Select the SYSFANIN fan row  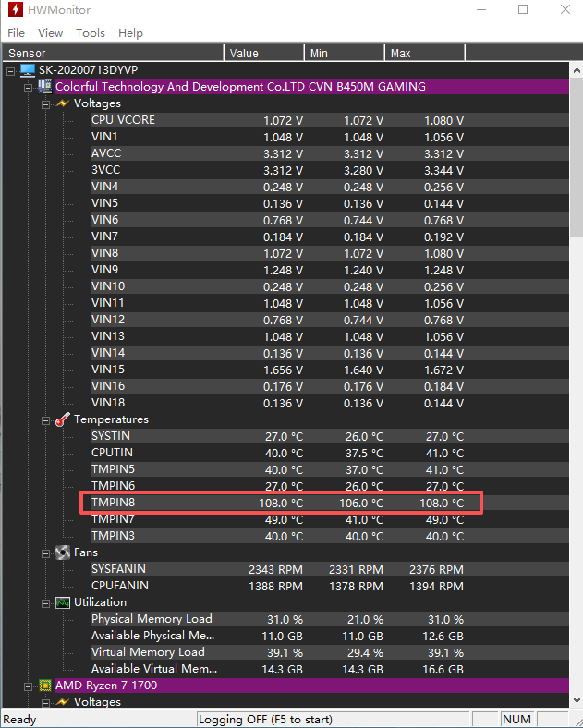coord(330,569)
